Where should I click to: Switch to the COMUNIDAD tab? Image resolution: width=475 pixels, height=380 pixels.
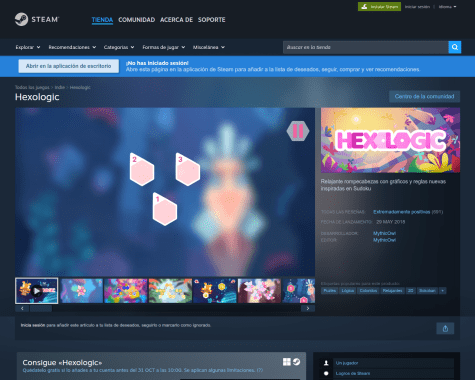[137, 20]
